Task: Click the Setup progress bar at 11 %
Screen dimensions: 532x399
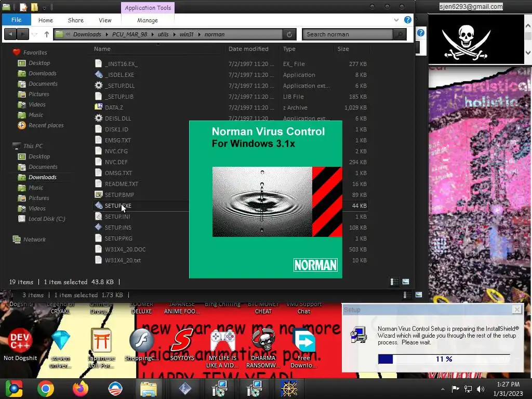Action: [444, 359]
